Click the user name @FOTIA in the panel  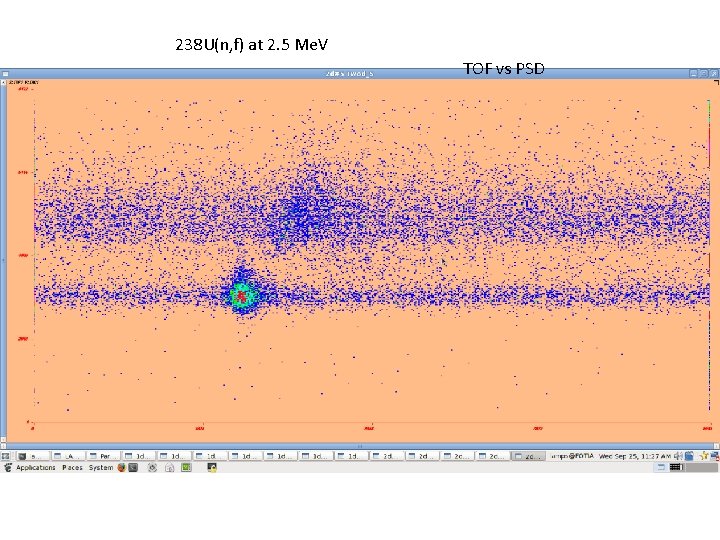point(573,456)
